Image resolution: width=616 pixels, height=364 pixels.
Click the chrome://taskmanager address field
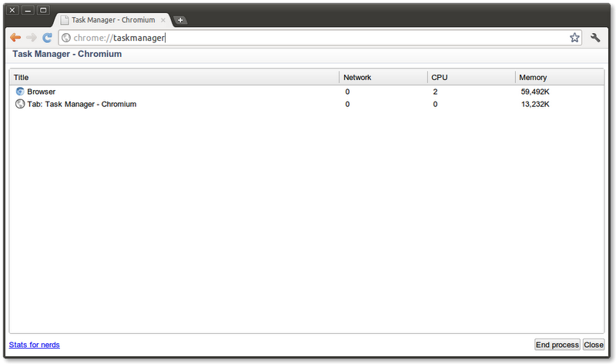[x=320, y=38]
